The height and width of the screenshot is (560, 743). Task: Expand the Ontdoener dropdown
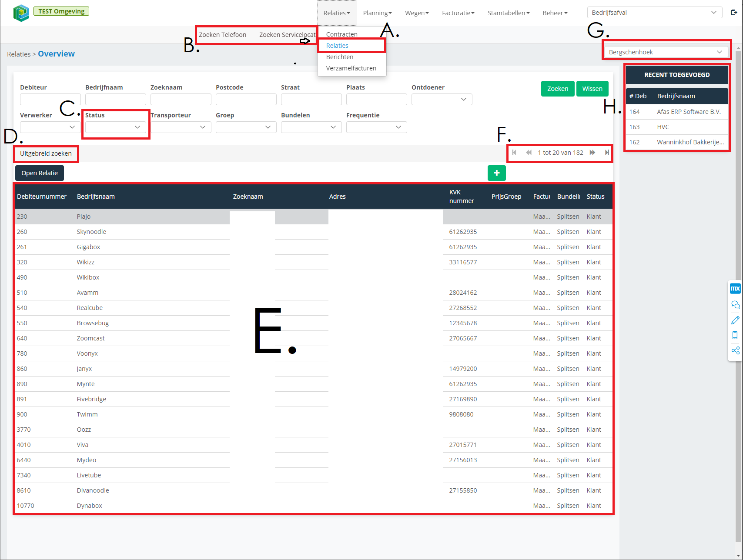tap(442, 100)
